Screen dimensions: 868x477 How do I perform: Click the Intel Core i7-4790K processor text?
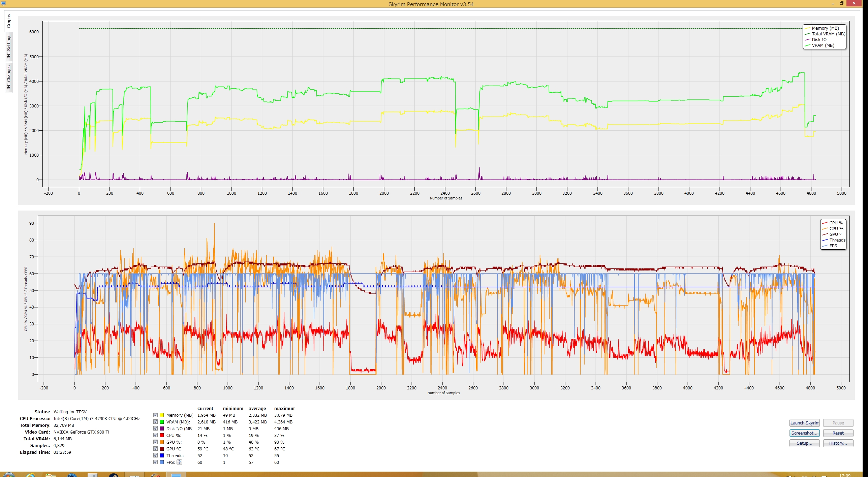click(x=97, y=418)
